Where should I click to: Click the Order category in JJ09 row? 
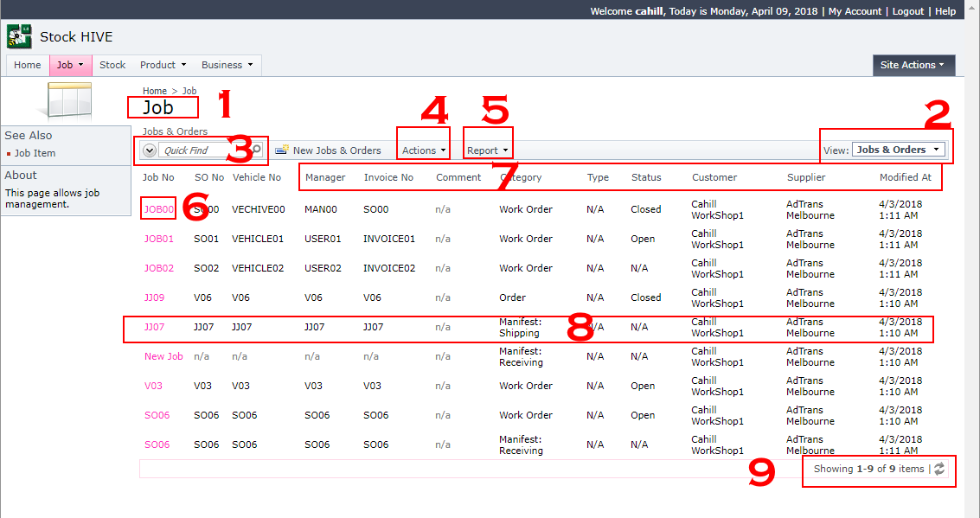tap(513, 297)
